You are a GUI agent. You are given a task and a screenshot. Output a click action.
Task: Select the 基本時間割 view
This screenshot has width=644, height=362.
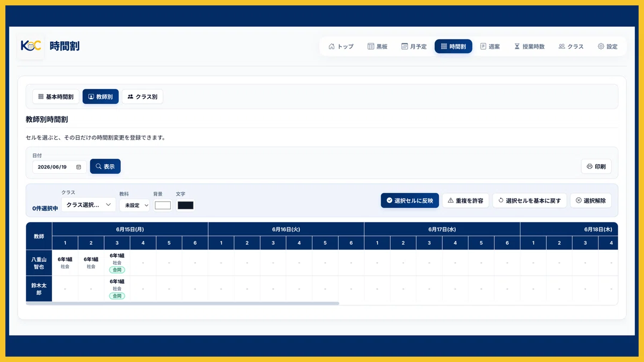click(56, 97)
